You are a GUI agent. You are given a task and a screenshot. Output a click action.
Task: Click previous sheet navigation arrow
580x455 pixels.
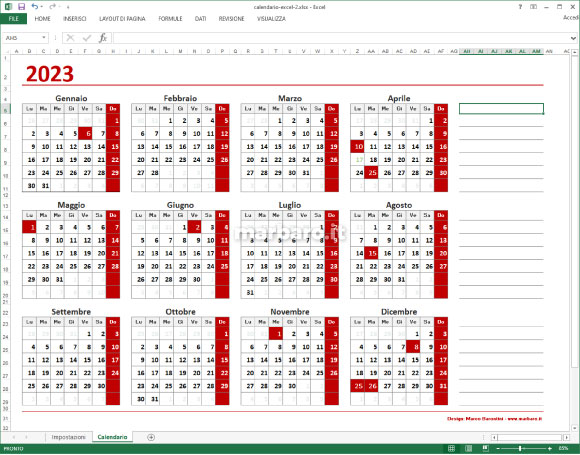[14, 437]
